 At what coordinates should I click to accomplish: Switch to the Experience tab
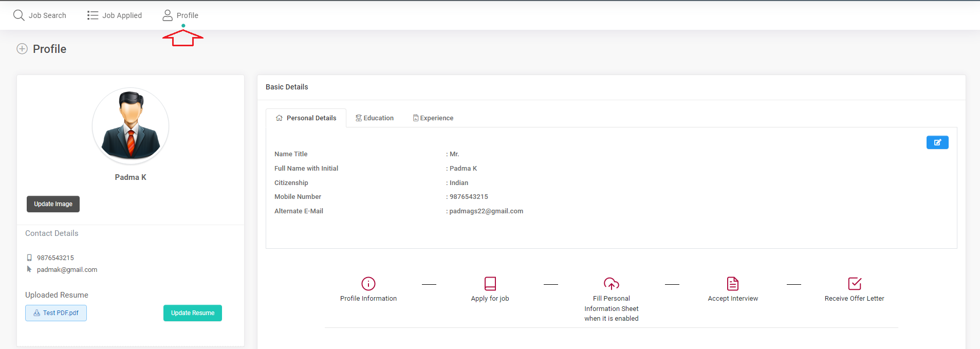[433, 118]
